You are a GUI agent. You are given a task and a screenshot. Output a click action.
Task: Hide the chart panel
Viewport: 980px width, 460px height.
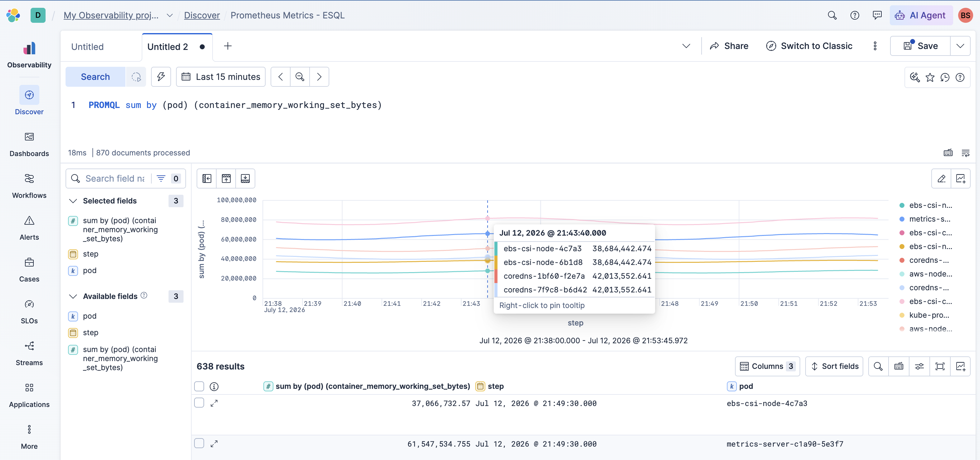pos(226,179)
